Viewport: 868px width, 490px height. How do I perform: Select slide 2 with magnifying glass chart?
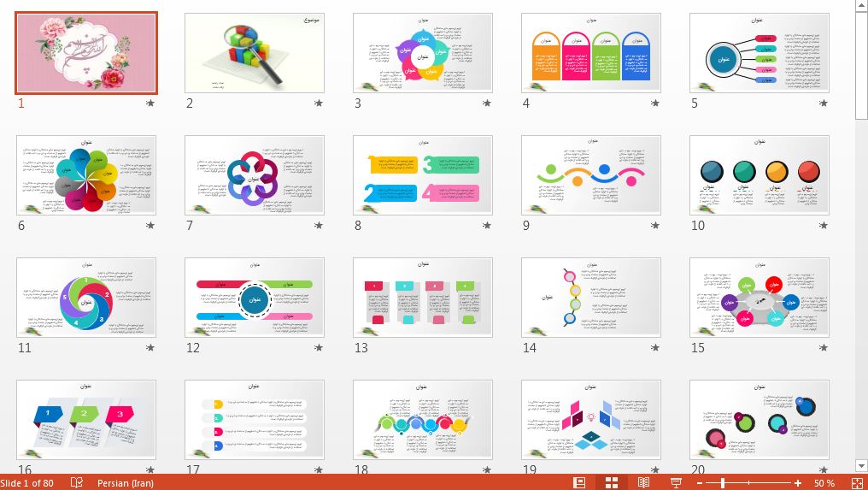(x=255, y=53)
